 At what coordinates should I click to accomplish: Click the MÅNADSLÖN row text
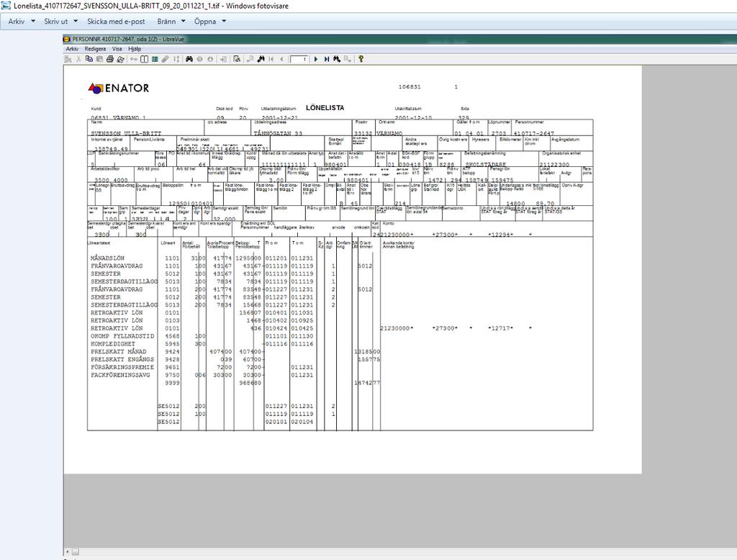coord(108,258)
